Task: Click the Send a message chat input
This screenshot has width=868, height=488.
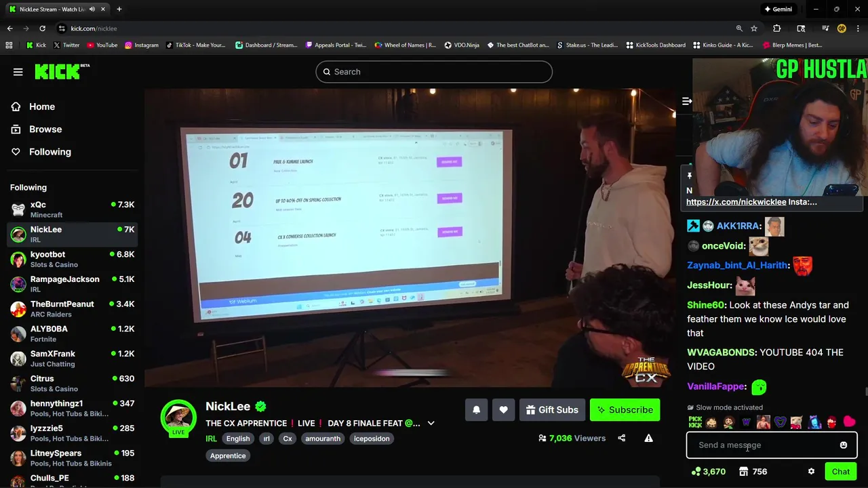Action: pyautogui.click(x=763, y=445)
